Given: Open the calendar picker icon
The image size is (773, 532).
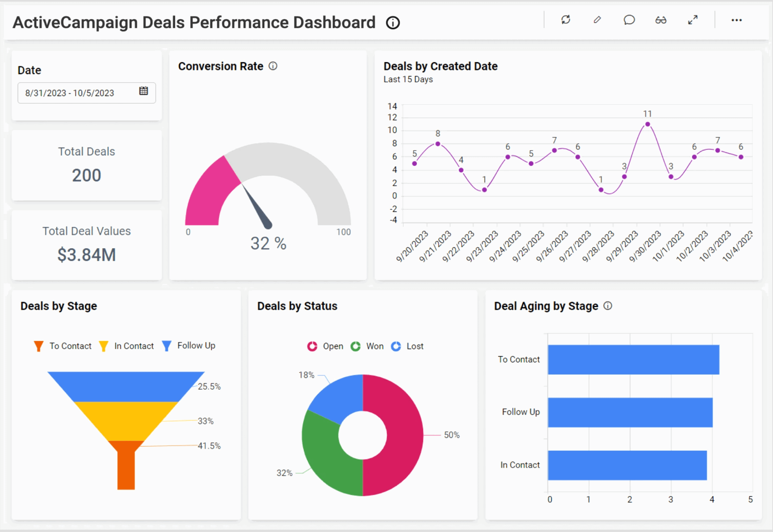Looking at the screenshot, I should pyautogui.click(x=143, y=91).
